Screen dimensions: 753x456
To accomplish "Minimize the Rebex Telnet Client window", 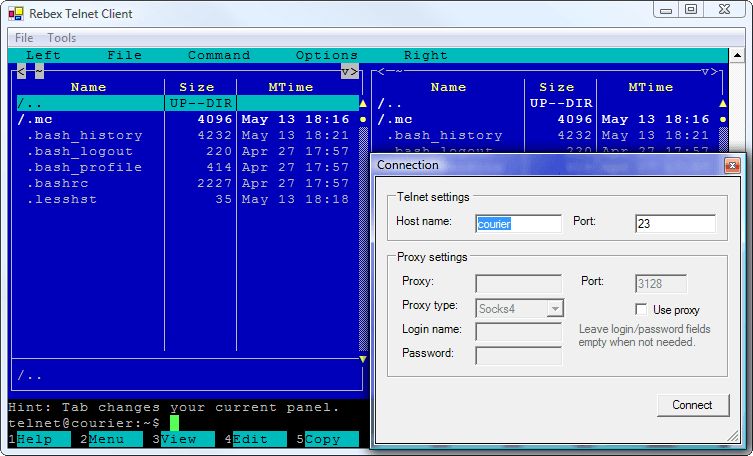I will coord(666,10).
